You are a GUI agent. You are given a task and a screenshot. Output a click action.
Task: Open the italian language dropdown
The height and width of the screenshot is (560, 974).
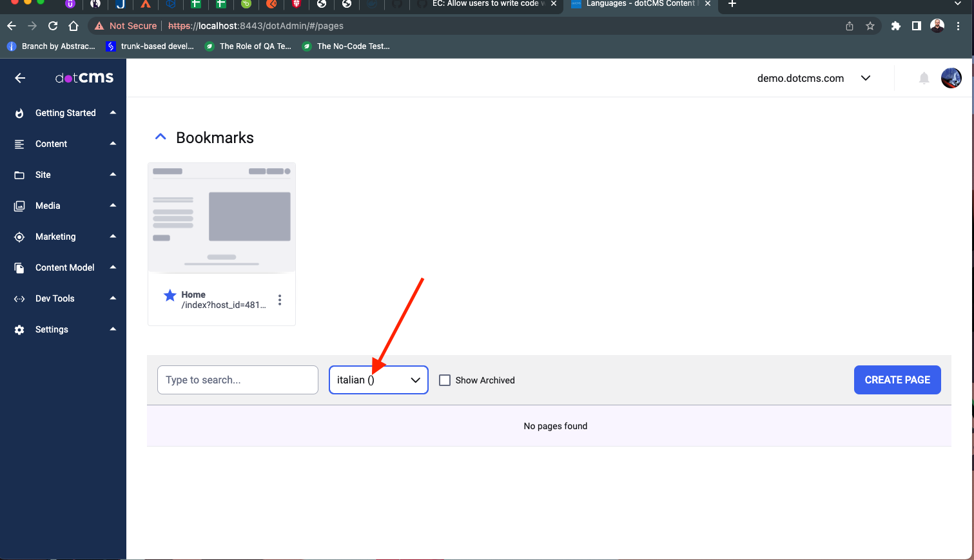click(x=378, y=380)
